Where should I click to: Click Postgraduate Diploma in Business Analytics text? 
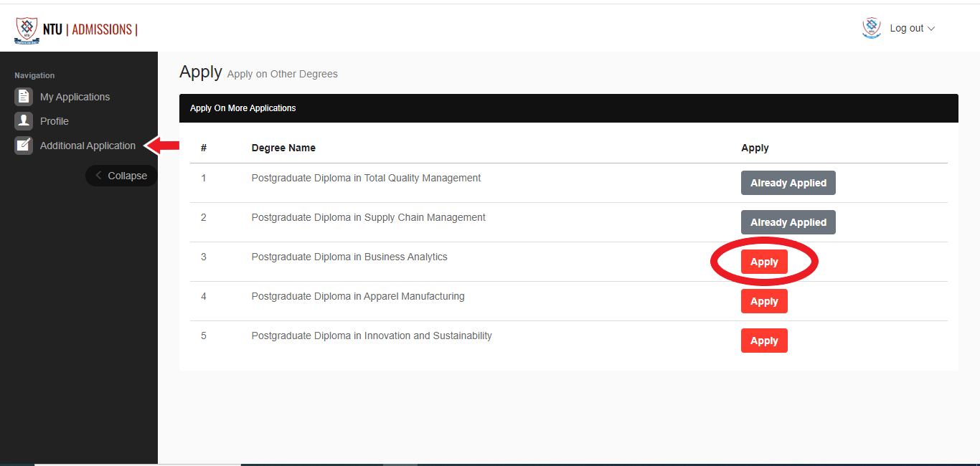coord(349,257)
